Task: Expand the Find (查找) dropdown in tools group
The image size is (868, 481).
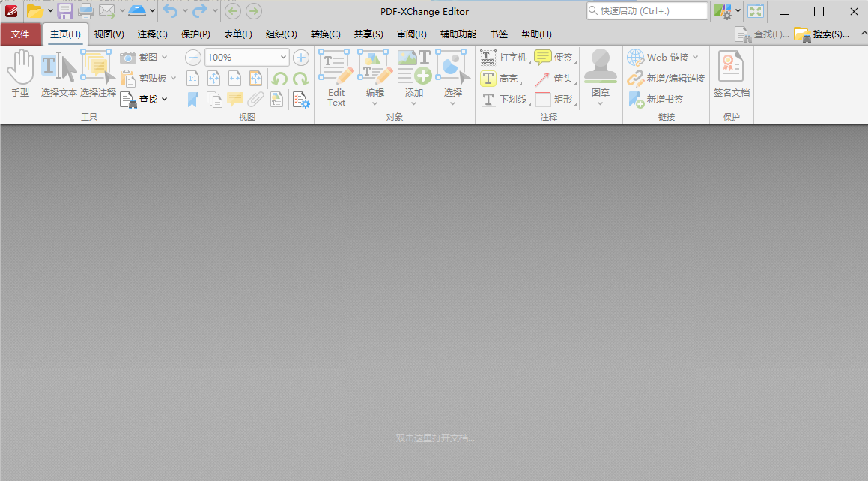Action: (x=165, y=100)
